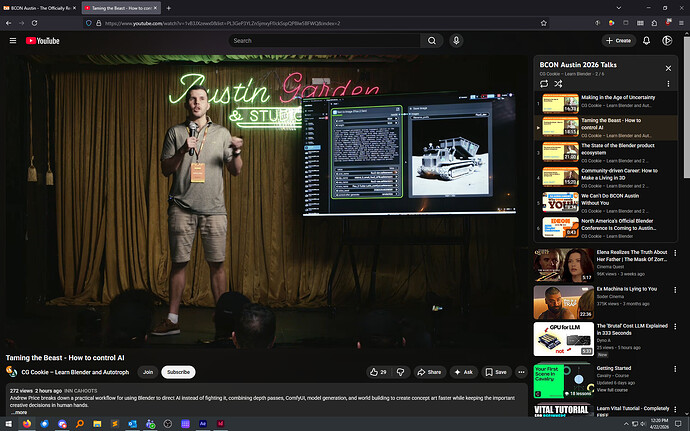Play The State of the Blender product ecosystem

(606, 153)
